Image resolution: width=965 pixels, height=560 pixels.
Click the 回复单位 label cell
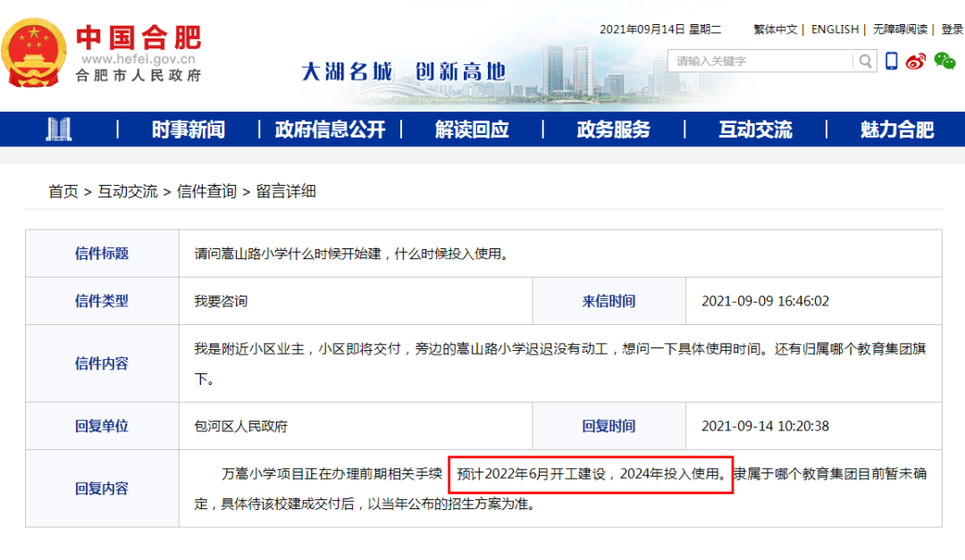tap(102, 426)
